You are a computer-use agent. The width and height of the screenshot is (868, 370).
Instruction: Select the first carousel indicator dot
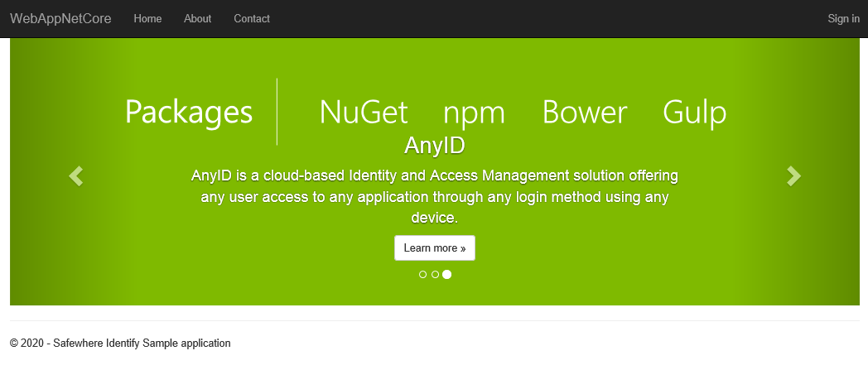423,274
